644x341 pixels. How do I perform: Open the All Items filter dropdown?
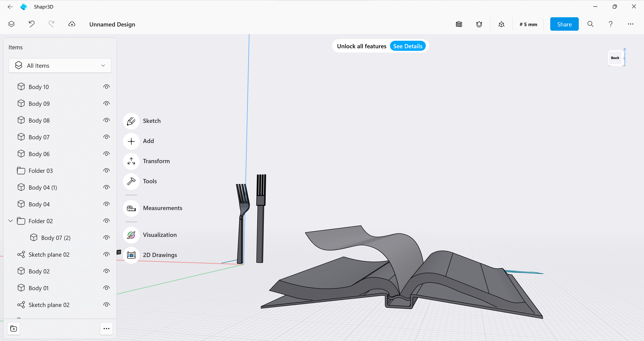point(60,66)
